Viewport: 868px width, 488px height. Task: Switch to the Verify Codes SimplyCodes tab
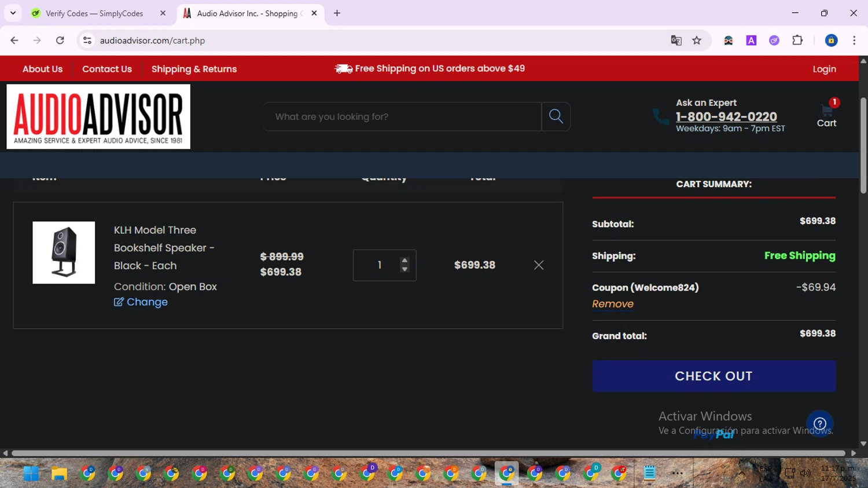[94, 13]
